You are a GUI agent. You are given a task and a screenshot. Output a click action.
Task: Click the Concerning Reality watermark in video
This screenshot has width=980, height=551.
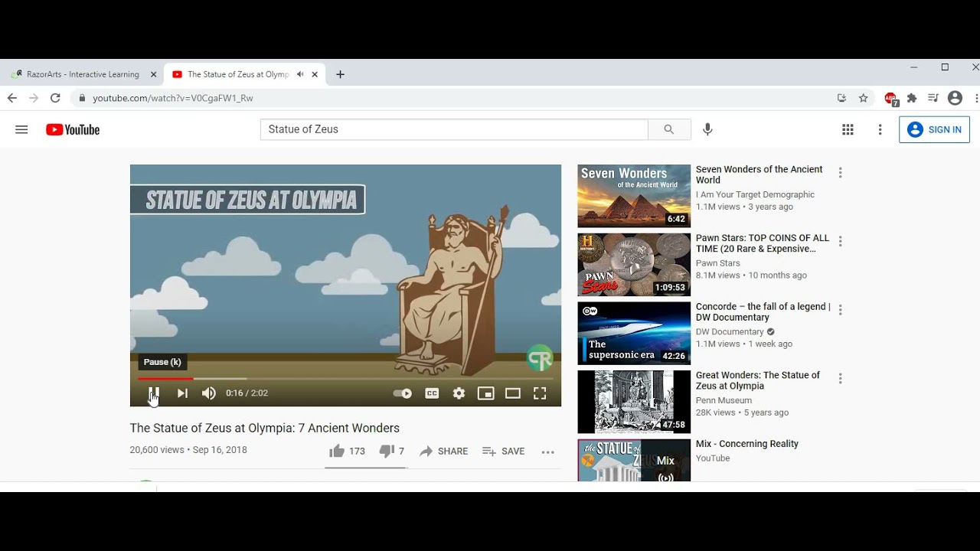pos(540,358)
